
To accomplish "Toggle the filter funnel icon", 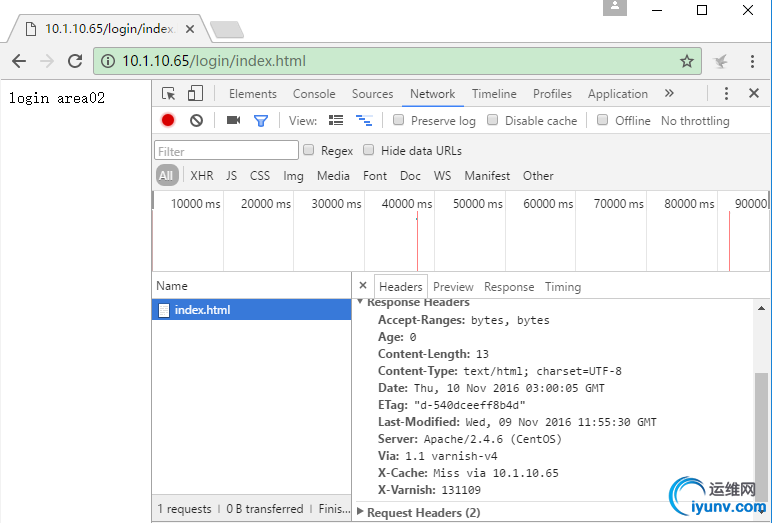I will (x=261, y=121).
